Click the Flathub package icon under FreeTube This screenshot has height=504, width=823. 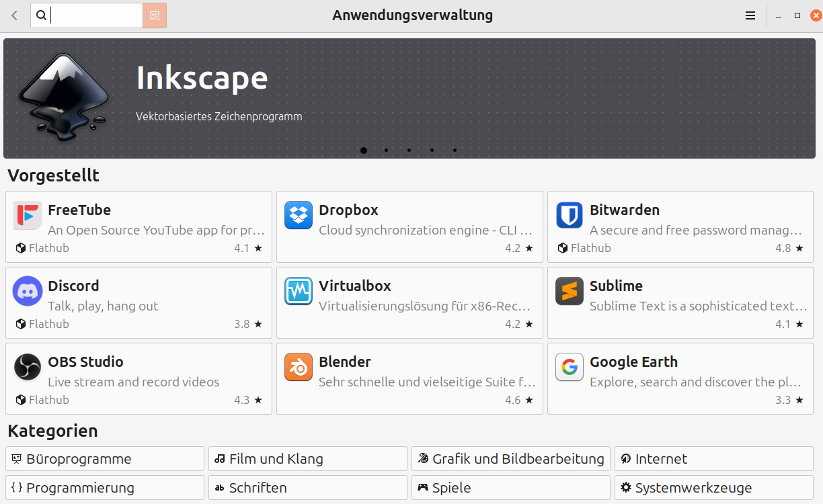20,248
